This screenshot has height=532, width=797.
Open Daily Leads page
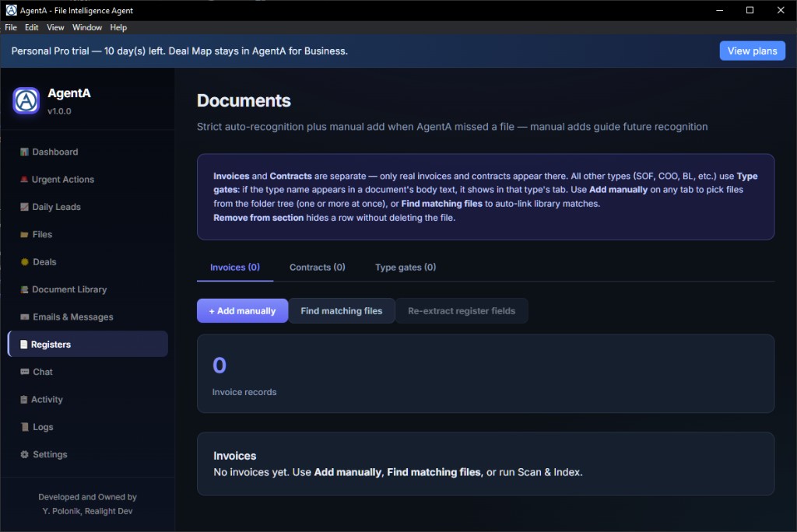88,207
